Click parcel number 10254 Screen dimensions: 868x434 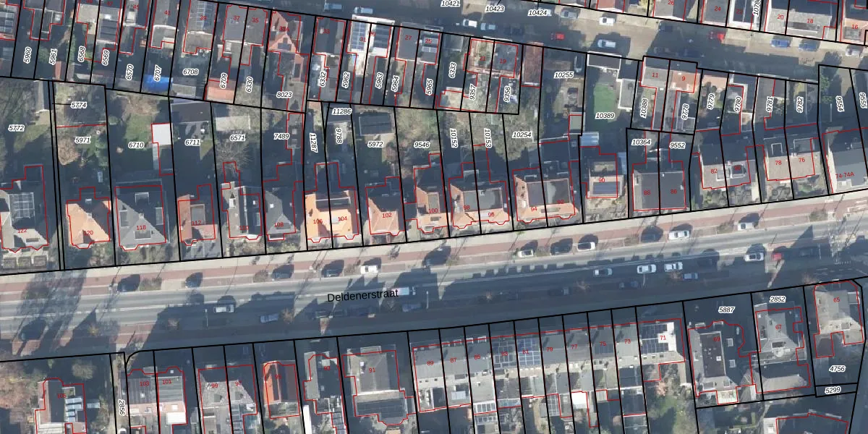[x=521, y=135]
